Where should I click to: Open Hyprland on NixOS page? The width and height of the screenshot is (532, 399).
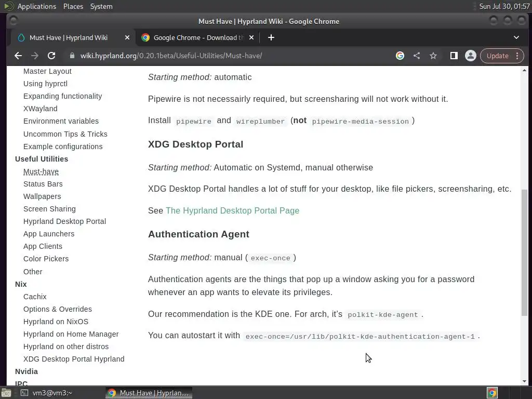tap(56, 322)
